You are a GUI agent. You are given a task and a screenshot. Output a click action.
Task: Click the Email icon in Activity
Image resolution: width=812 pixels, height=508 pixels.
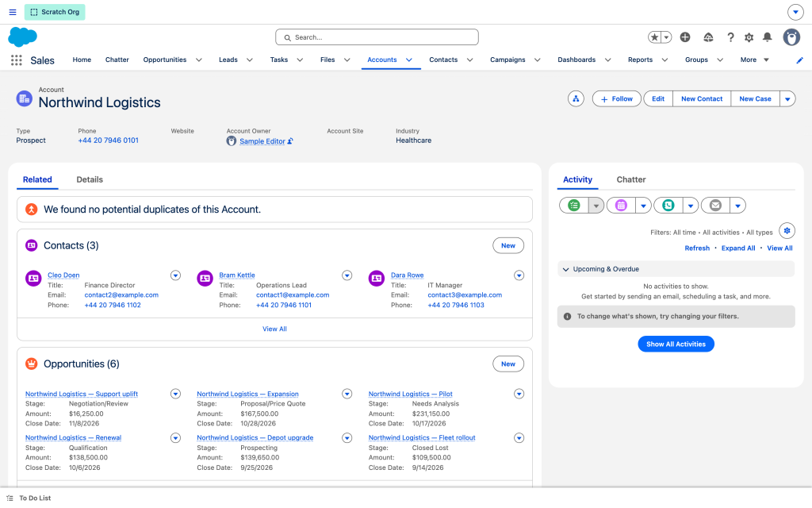pos(715,206)
